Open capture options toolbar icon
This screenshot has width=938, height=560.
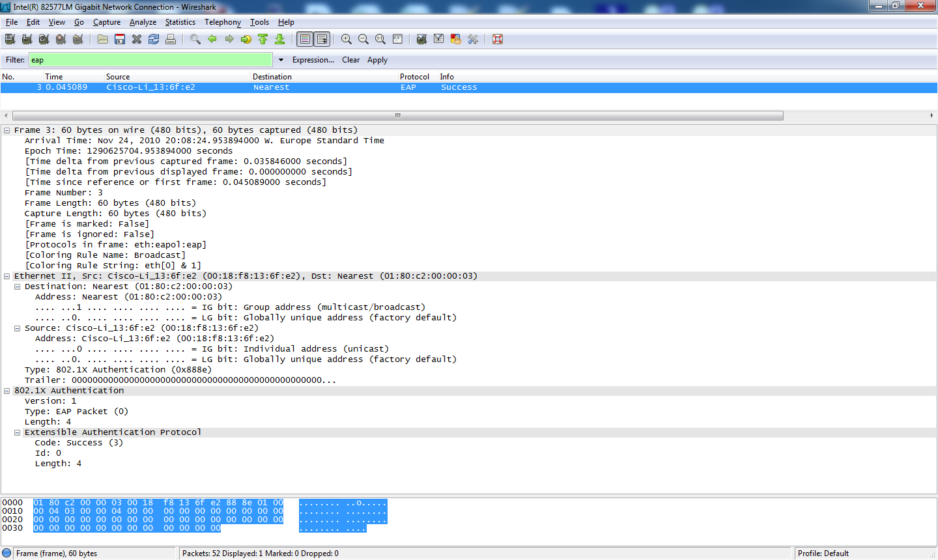(x=27, y=39)
